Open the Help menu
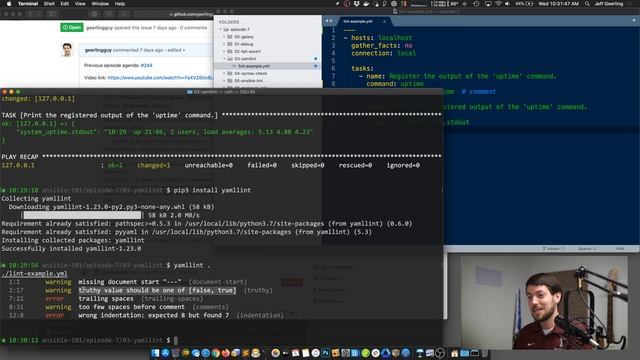The height and width of the screenshot is (360, 640). tap(120, 4)
